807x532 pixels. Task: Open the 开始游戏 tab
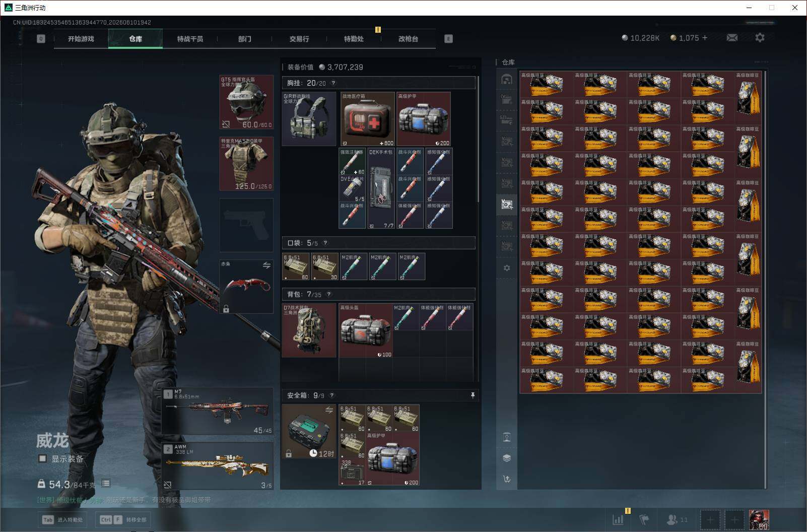coord(81,39)
